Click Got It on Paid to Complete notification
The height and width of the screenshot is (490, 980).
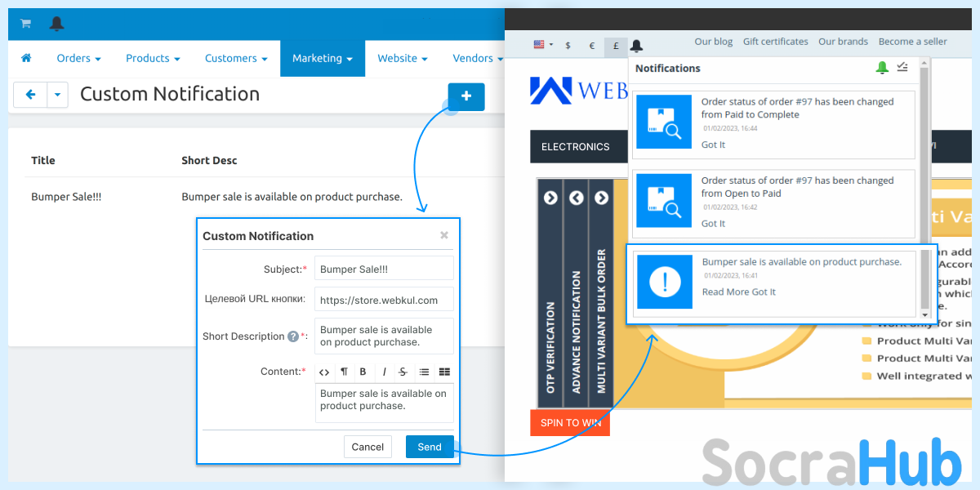point(713,145)
